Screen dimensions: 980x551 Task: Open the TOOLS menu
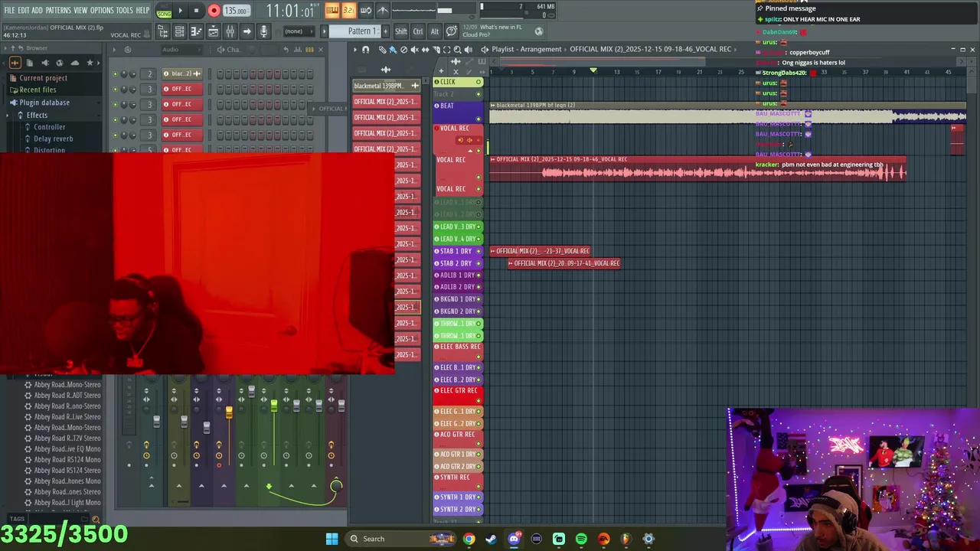coord(125,11)
